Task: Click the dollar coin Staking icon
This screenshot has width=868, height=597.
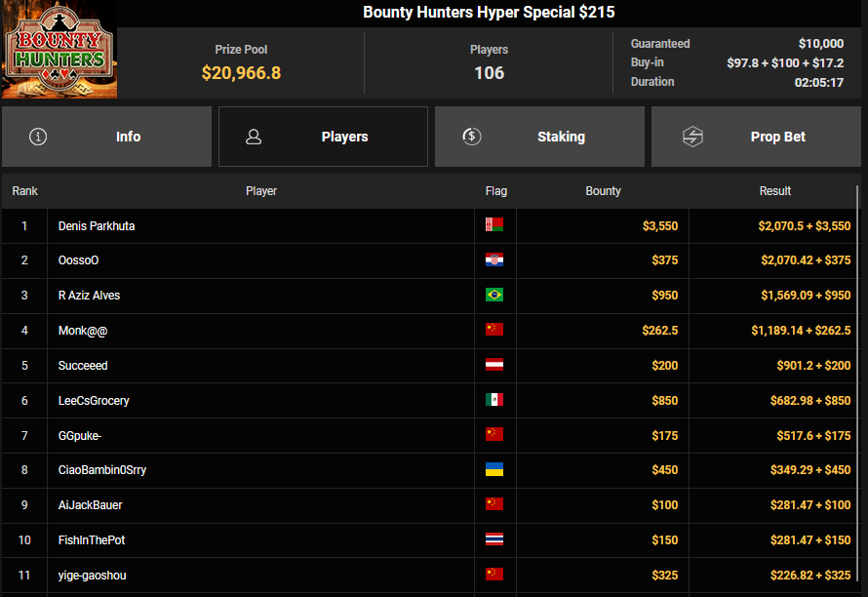Action: click(x=472, y=137)
